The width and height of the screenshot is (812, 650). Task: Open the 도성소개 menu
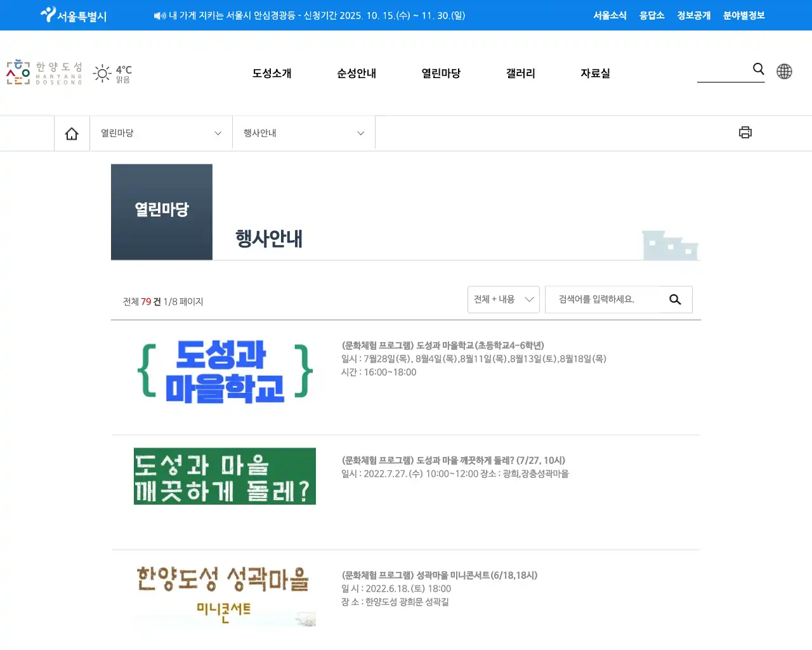tap(272, 73)
